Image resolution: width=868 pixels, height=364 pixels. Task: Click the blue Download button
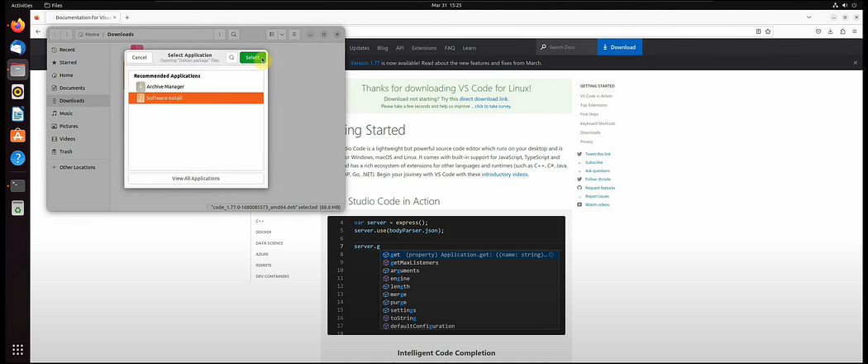(619, 47)
